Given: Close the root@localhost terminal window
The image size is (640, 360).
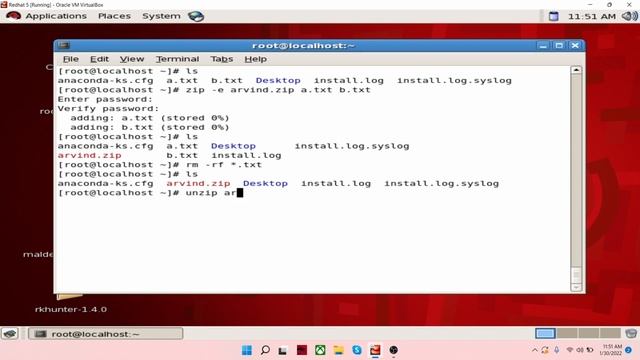Looking at the screenshot, I should [x=575, y=45].
